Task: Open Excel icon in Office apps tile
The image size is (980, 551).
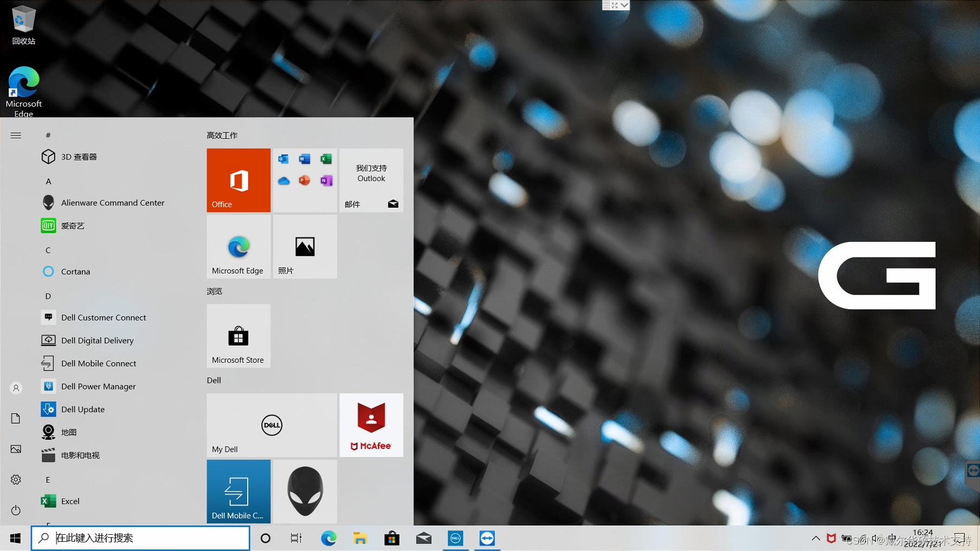Action: [326, 159]
